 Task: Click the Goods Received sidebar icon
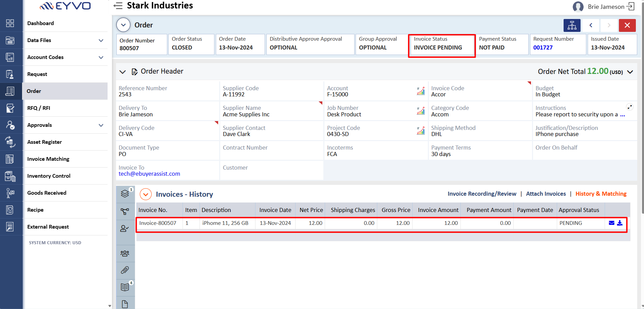click(x=10, y=193)
